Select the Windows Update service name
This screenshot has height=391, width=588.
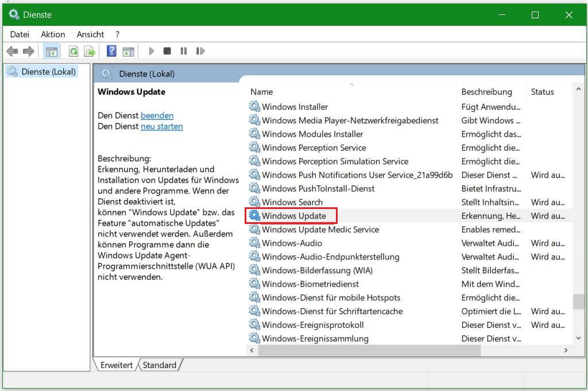click(x=293, y=216)
